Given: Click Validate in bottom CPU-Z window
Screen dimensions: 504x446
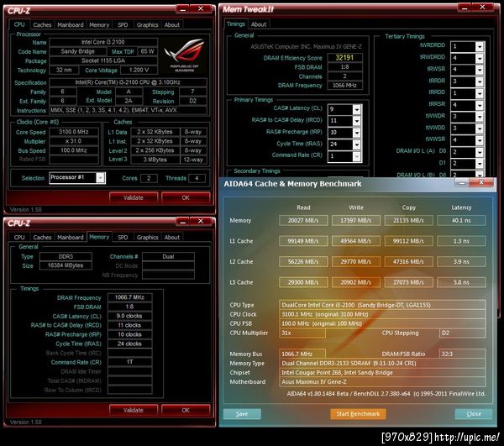Looking at the screenshot, I should coord(134,411).
